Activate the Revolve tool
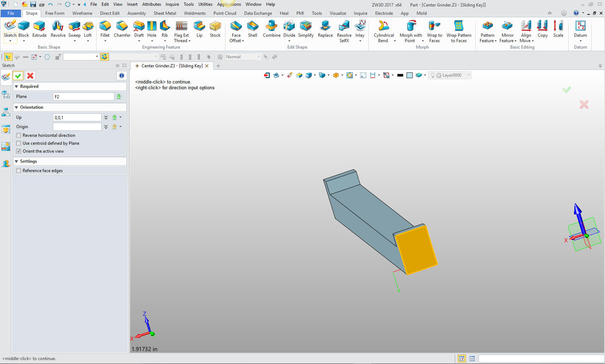 58,29
